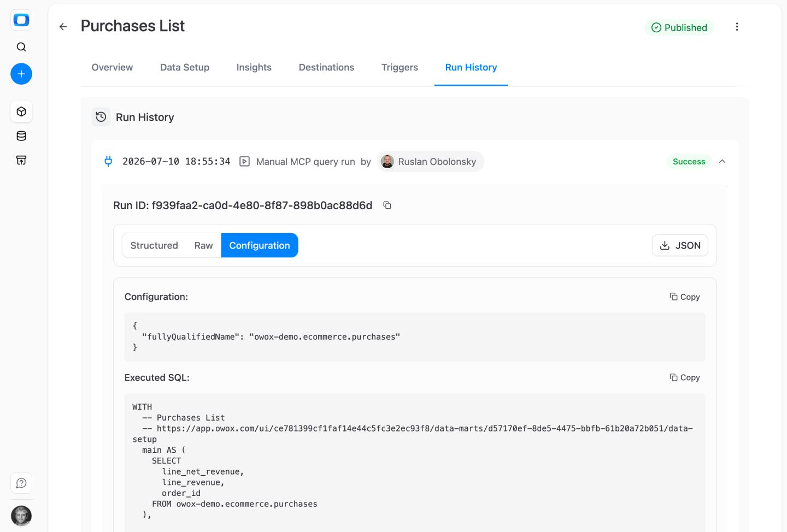Copy the Configuration block
The height and width of the screenshot is (532, 787).
point(685,297)
